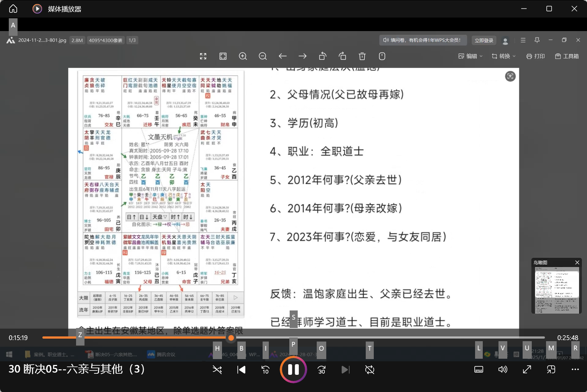Expand the 编辑 dropdown in the viewer
This screenshot has width=587, height=392.
(471, 56)
